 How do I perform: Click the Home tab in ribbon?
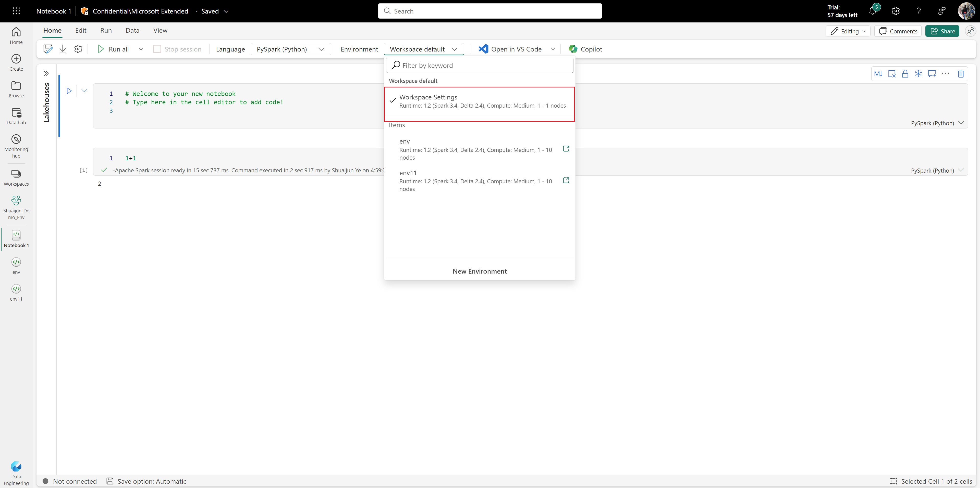coord(52,30)
